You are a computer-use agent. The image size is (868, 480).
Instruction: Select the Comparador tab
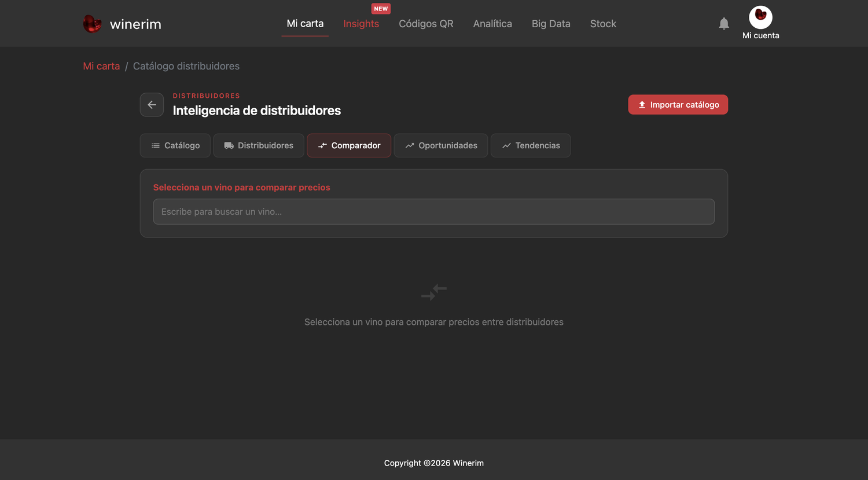coord(349,145)
